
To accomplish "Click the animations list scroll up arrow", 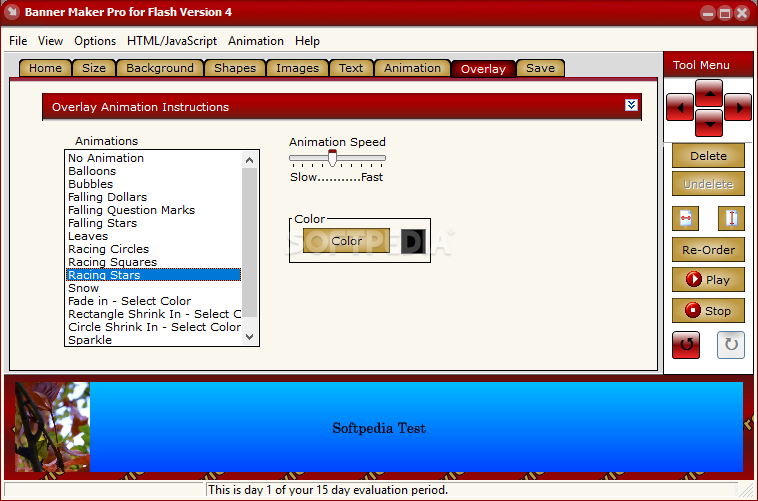I will pos(249,160).
